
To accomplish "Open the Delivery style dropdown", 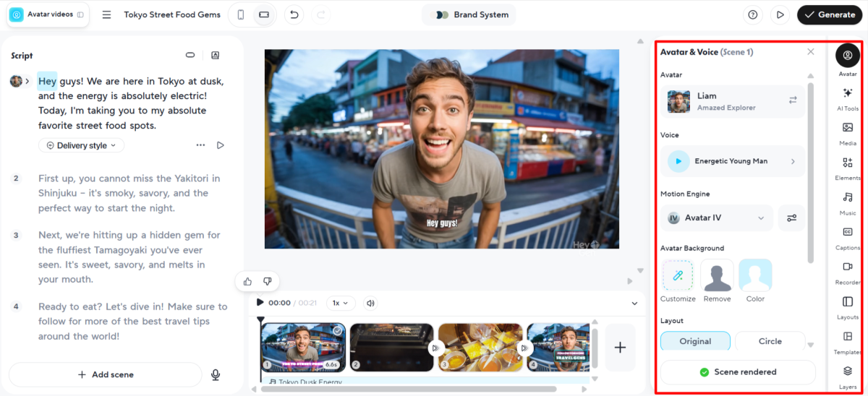I will (x=81, y=145).
